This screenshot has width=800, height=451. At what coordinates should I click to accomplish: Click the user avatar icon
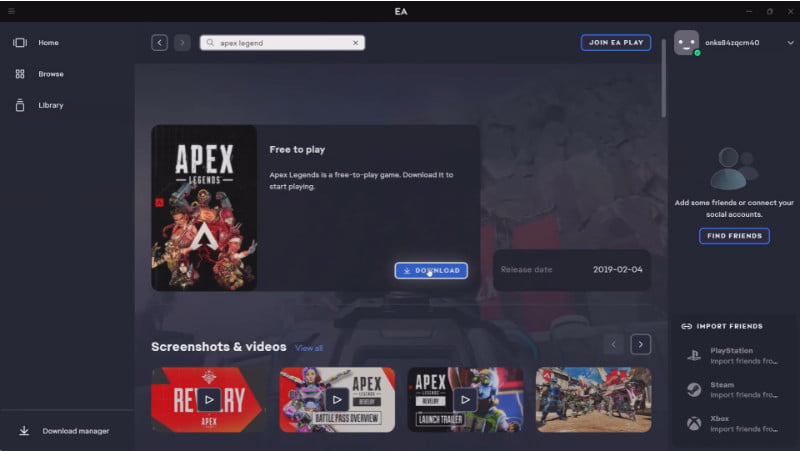click(x=686, y=42)
